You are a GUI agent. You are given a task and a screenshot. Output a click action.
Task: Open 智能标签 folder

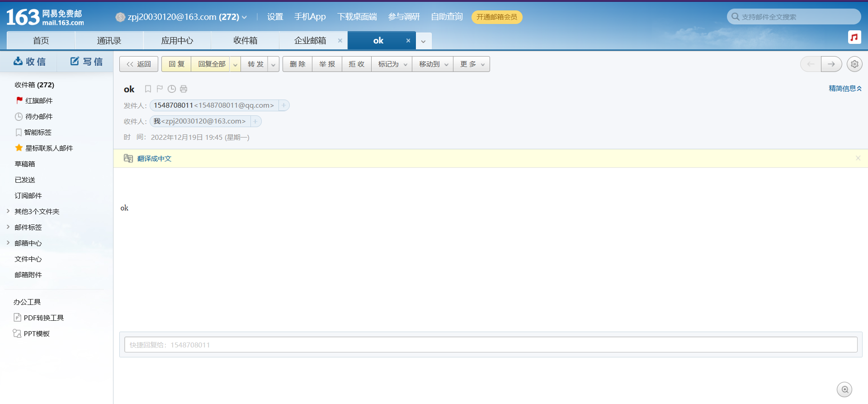click(x=33, y=132)
